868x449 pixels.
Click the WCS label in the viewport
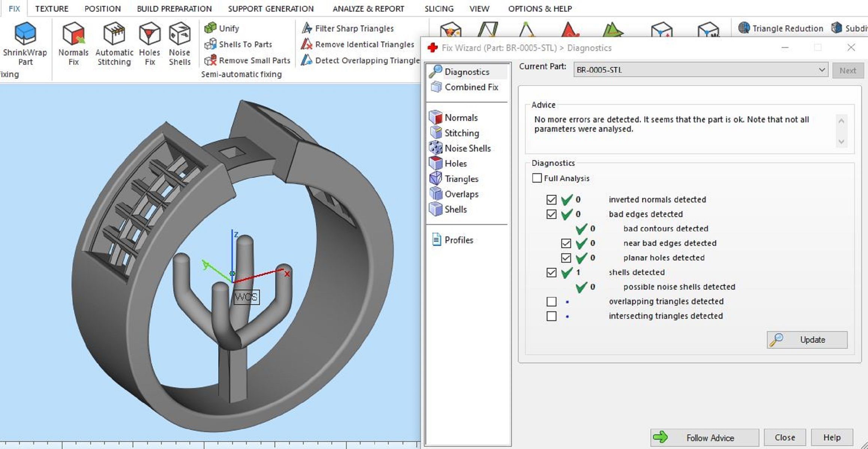click(x=246, y=297)
